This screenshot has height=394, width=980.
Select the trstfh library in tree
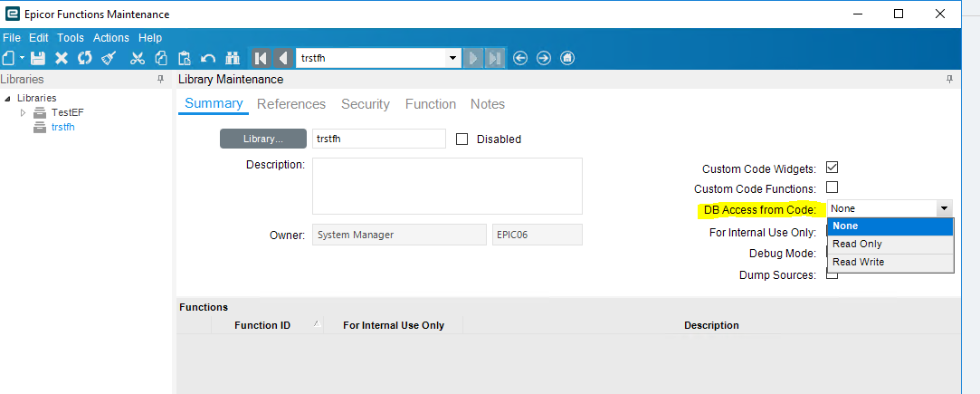(x=63, y=127)
